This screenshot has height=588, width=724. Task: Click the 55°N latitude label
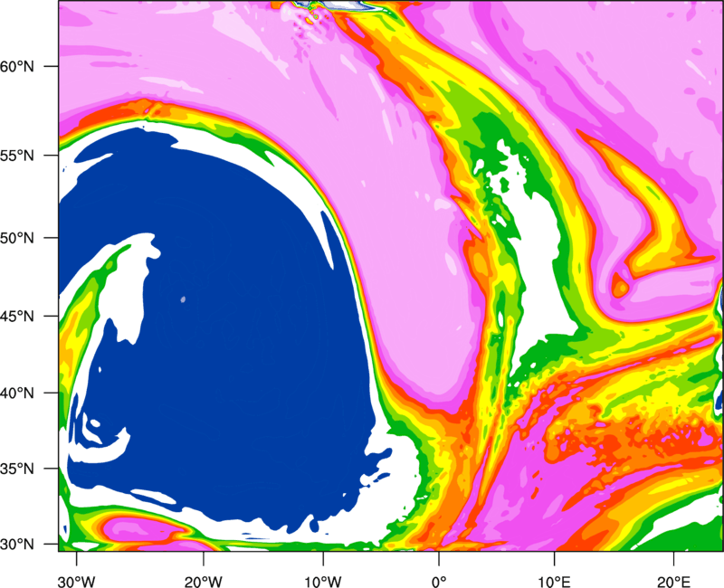click(17, 156)
